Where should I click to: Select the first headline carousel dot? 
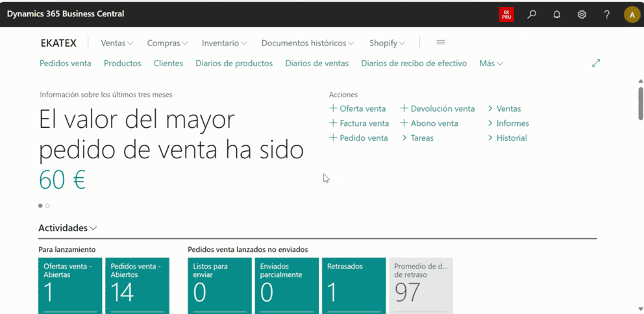[40, 206]
